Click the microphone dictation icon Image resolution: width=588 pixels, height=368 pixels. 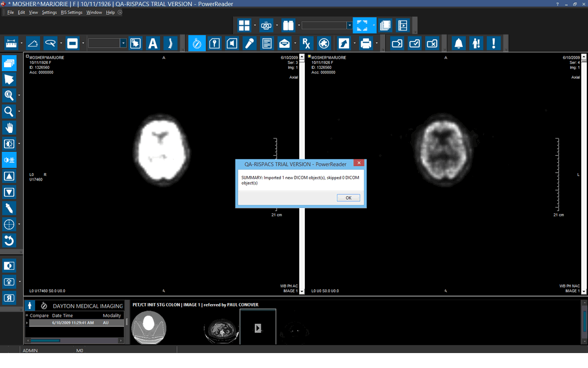point(249,43)
